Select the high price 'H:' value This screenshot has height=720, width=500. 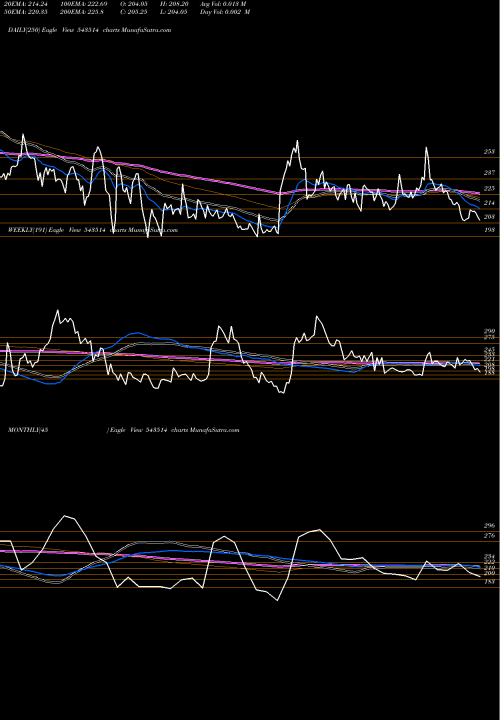click(x=174, y=4)
